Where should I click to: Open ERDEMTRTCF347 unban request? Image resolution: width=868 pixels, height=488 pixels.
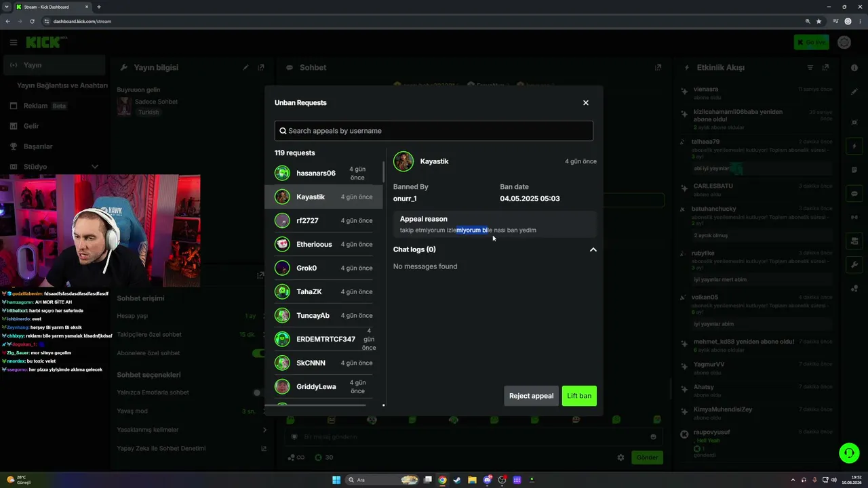click(x=324, y=339)
